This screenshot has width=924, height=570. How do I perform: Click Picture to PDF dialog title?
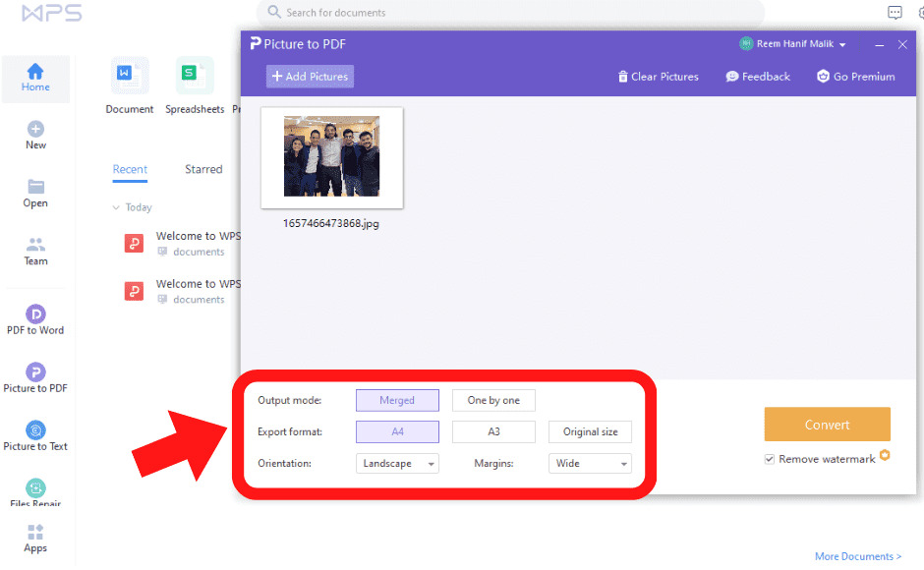305,44
